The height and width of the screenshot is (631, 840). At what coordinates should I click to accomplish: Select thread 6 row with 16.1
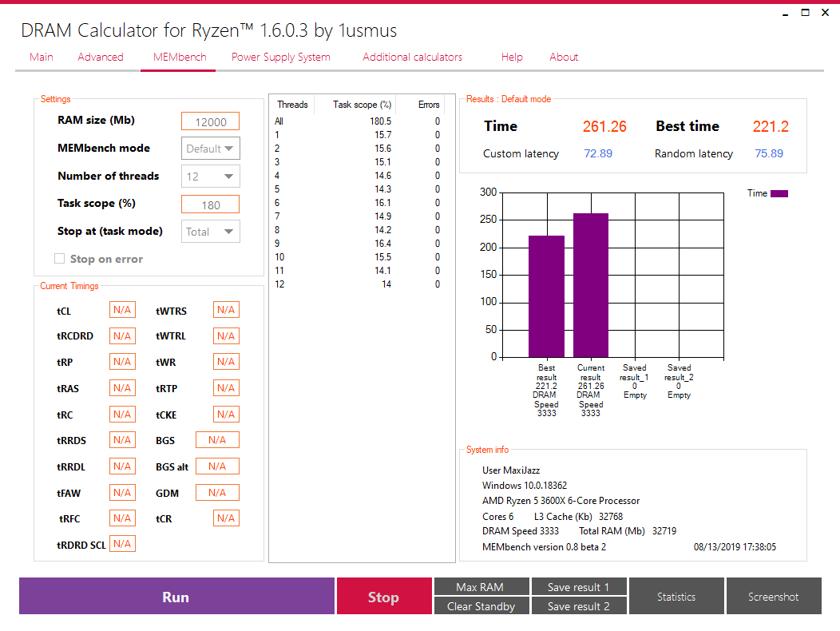tap(358, 203)
